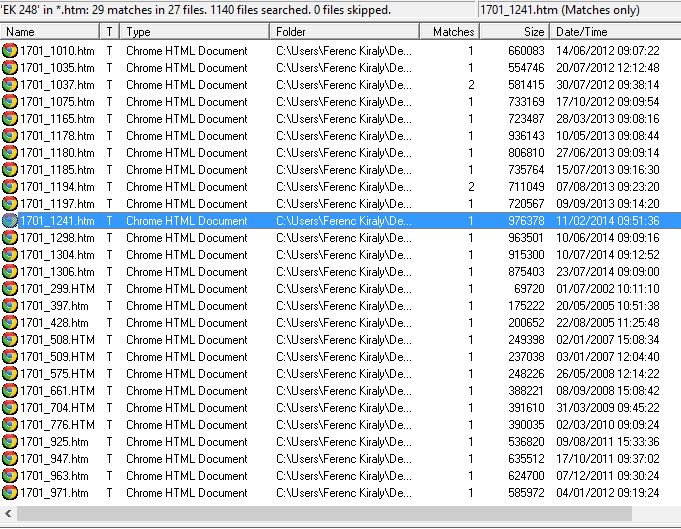Click the Chrome icon beside 1701_1010.htm
Viewport: 681px width, 529px height.
click(x=10, y=51)
